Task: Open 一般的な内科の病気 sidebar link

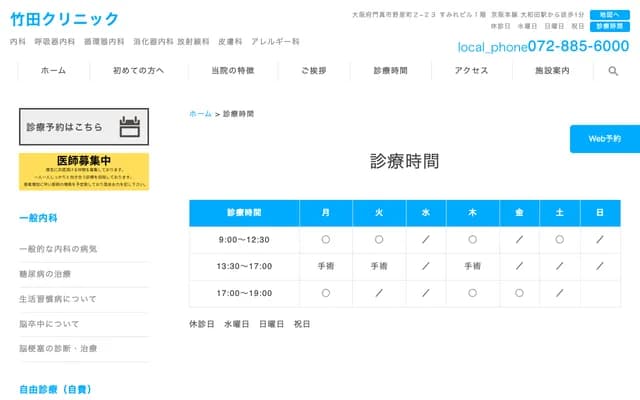Action: 58,249
